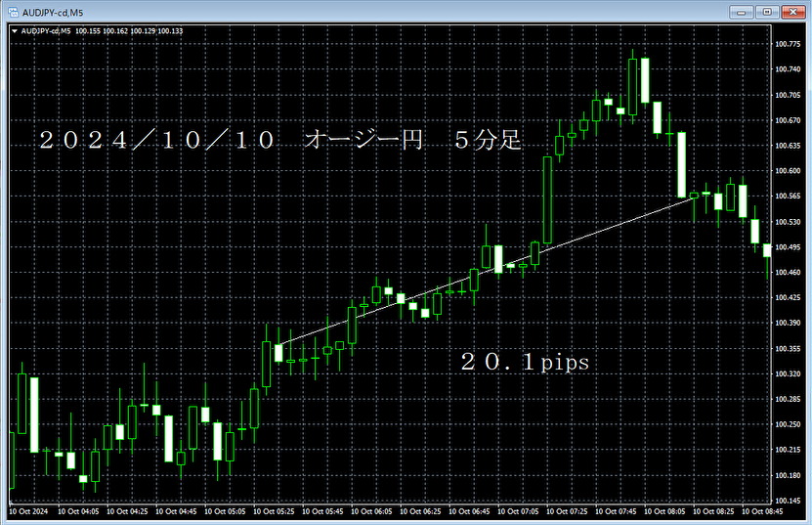Screen dimensions: 812x525
Task: Click the AUDJPY-cd,M5 title bar text
Action: coord(54,11)
